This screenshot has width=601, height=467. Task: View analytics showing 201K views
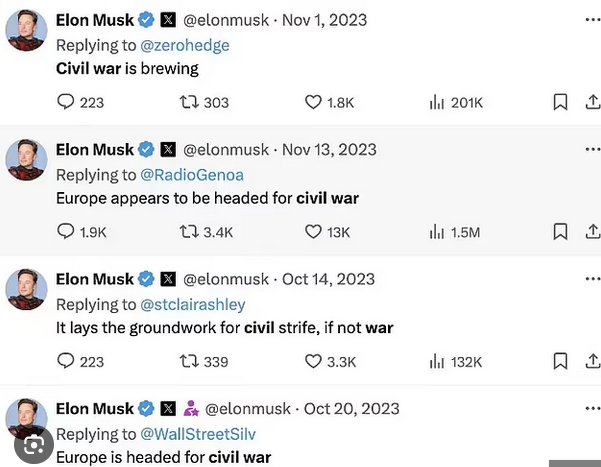[x=437, y=102]
